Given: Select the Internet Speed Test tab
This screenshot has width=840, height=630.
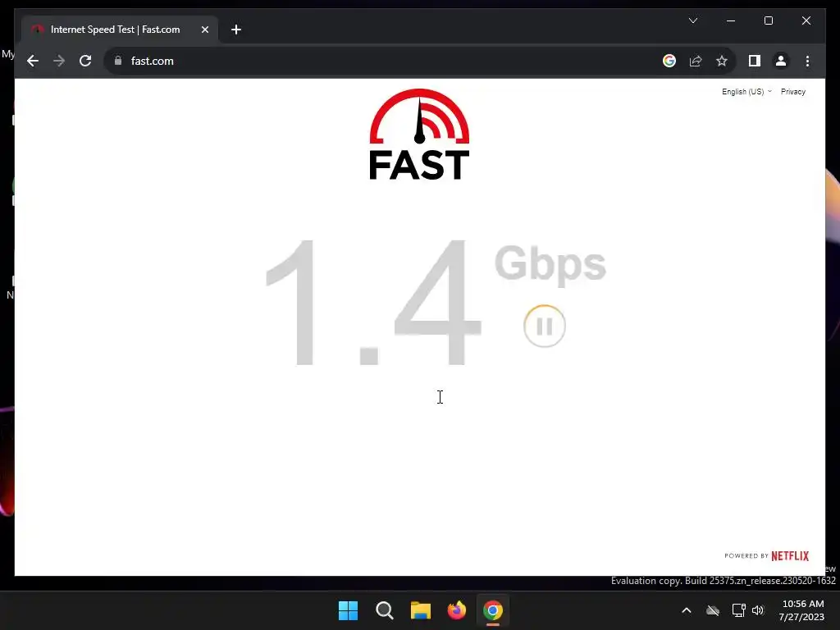Looking at the screenshot, I should [115, 30].
